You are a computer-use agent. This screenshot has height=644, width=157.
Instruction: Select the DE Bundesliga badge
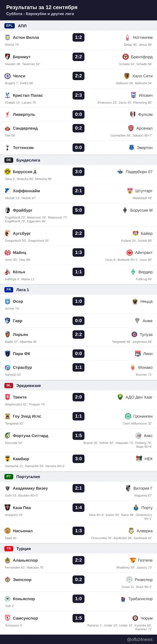[x=9, y=160]
